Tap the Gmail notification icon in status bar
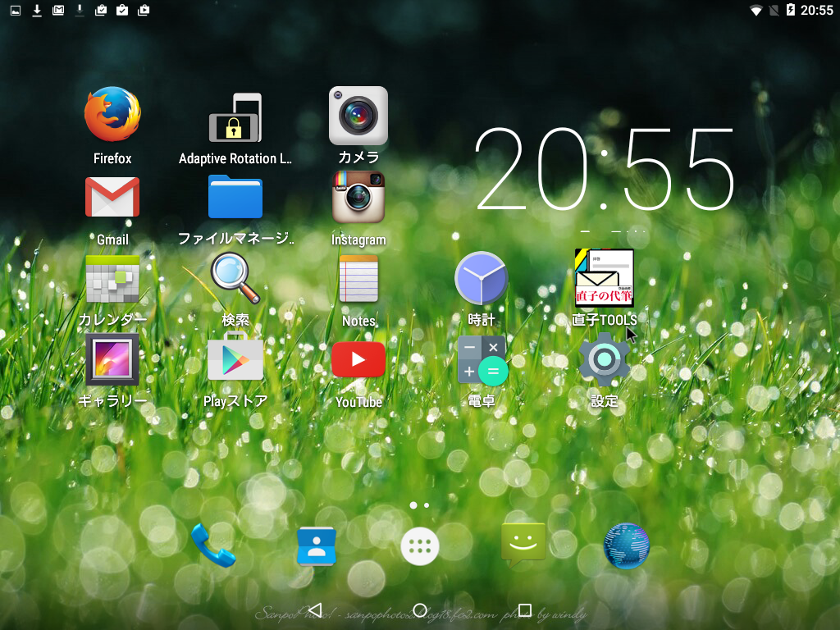Image resolution: width=840 pixels, height=630 pixels. click(x=58, y=10)
